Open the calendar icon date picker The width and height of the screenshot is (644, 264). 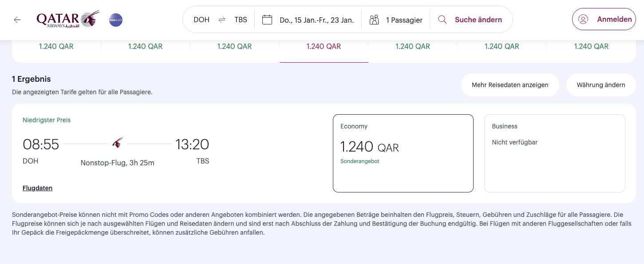point(267,20)
